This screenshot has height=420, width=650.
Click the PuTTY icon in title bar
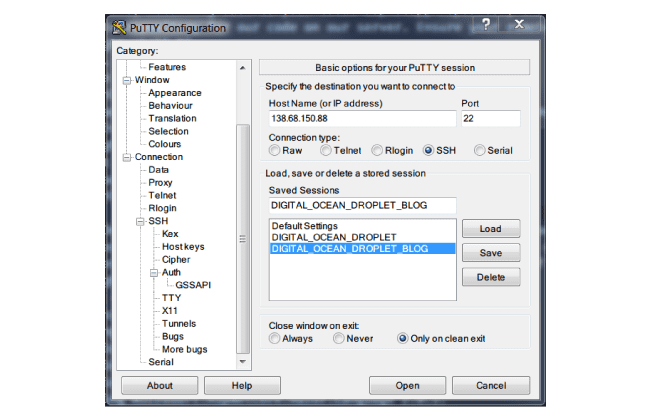(x=119, y=28)
